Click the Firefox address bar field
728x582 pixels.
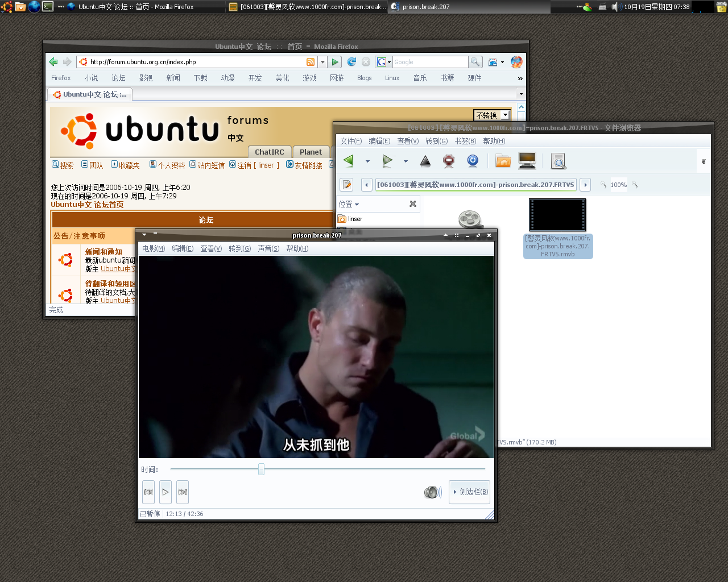(196, 62)
